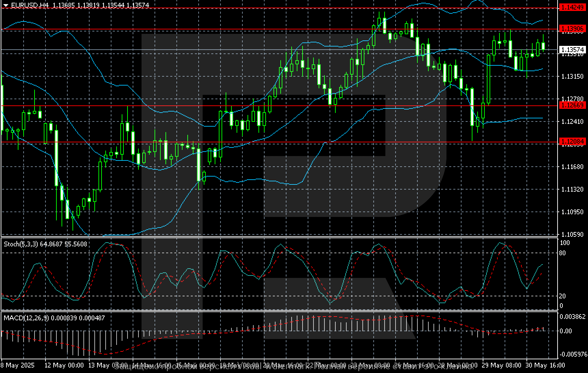This screenshot has height=373, width=588.
Task: Click the 1.10950 value on price axis
Action: coord(573,212)
